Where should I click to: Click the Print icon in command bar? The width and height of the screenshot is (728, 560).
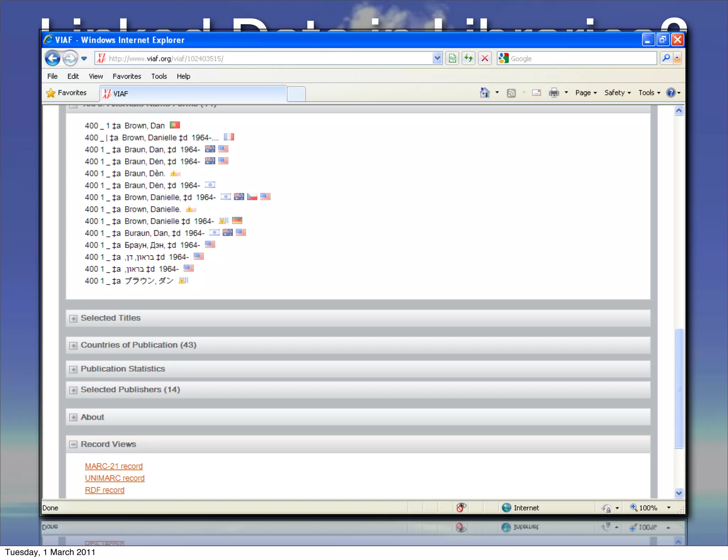coord(553,93)
